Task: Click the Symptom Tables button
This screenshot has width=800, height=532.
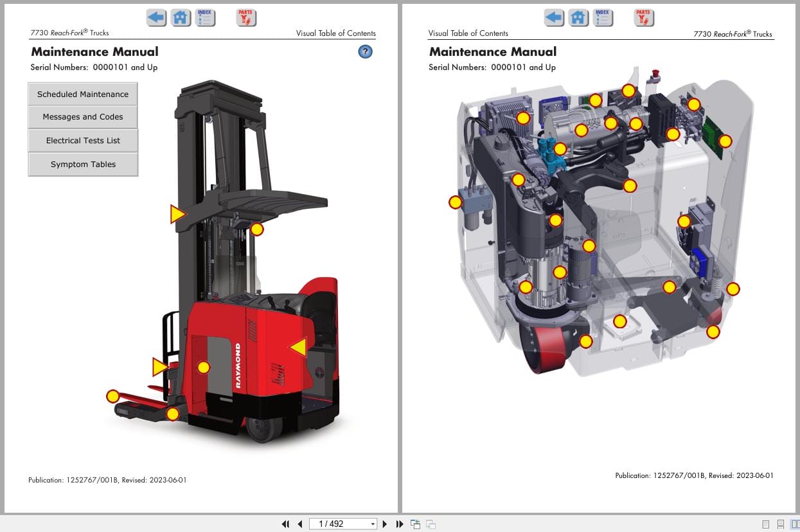Action: tap(83, 164)
